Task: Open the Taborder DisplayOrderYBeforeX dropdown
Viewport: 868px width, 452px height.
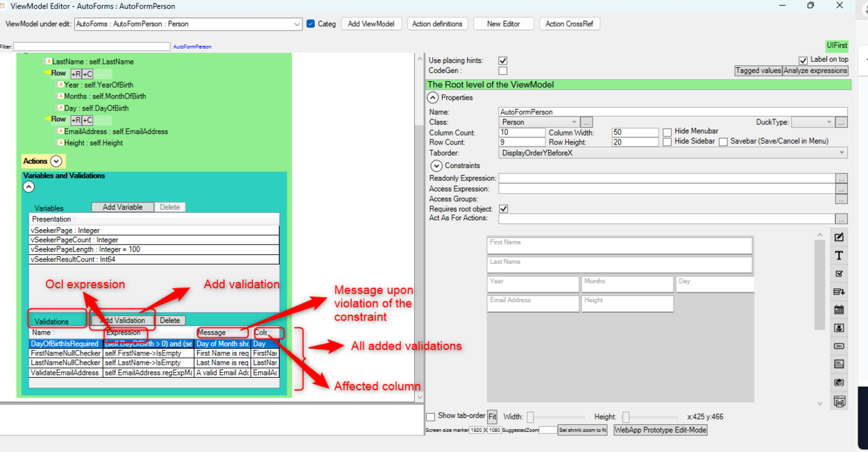Action: [x=673, y=153]
